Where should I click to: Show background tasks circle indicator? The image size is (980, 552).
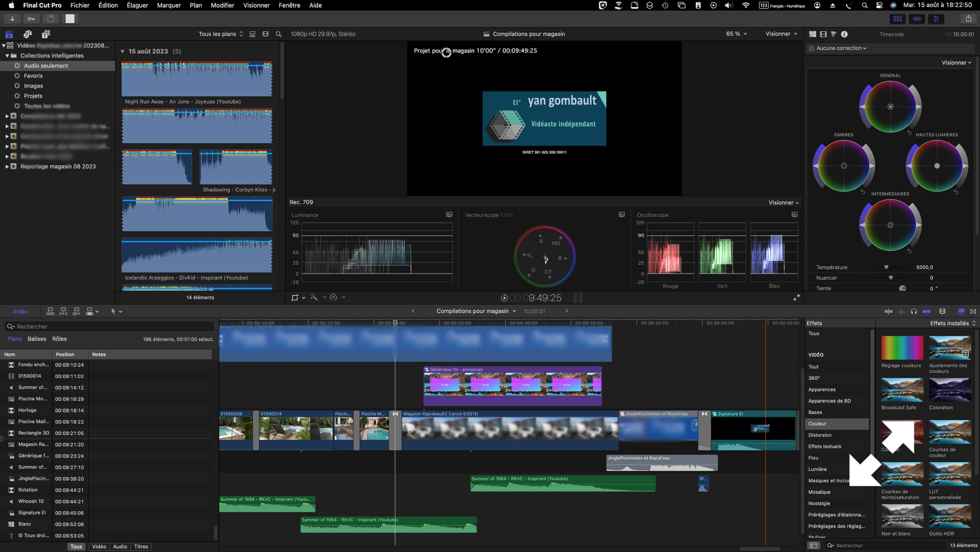pos(50,19)
